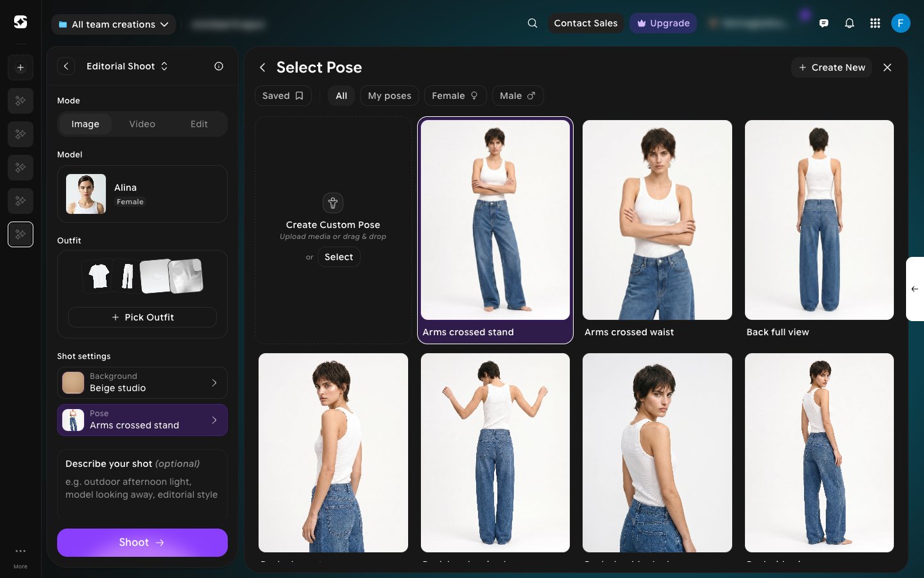Click the highlighted tool icon in left sidebar

pos(21,234)
